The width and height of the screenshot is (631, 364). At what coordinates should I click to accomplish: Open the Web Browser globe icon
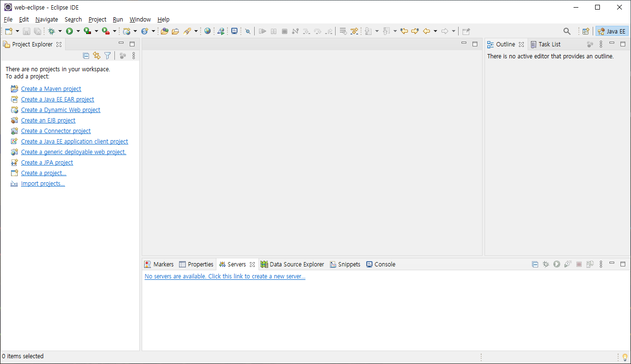207,31
